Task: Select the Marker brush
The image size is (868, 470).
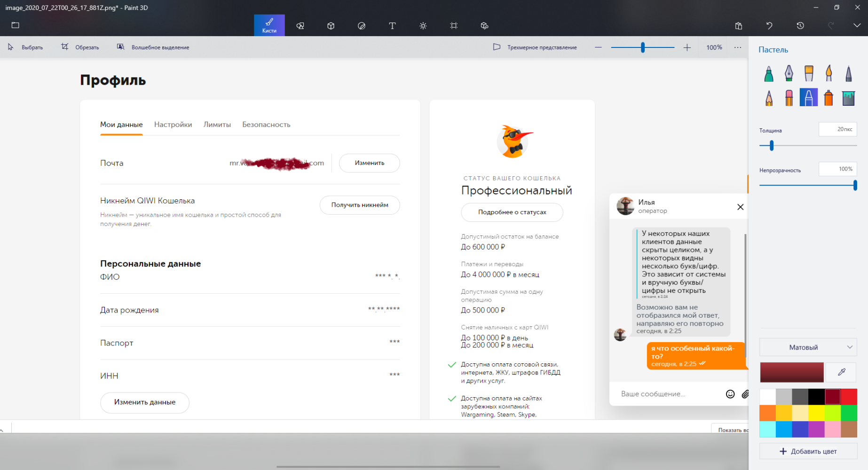Action: click(x=768, y=74)
